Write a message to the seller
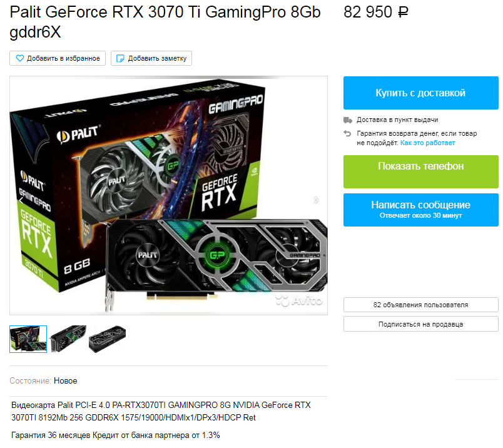The image size is (503, 448). click(x=420, y=210)
